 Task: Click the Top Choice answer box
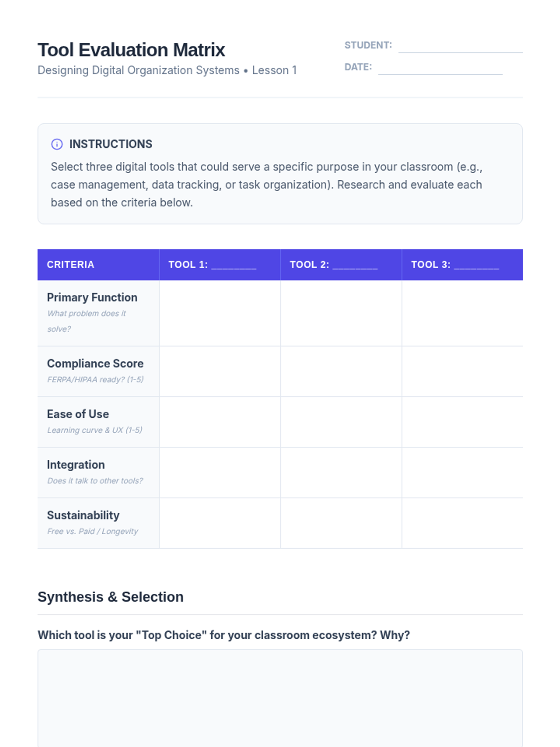coord(280,698)
